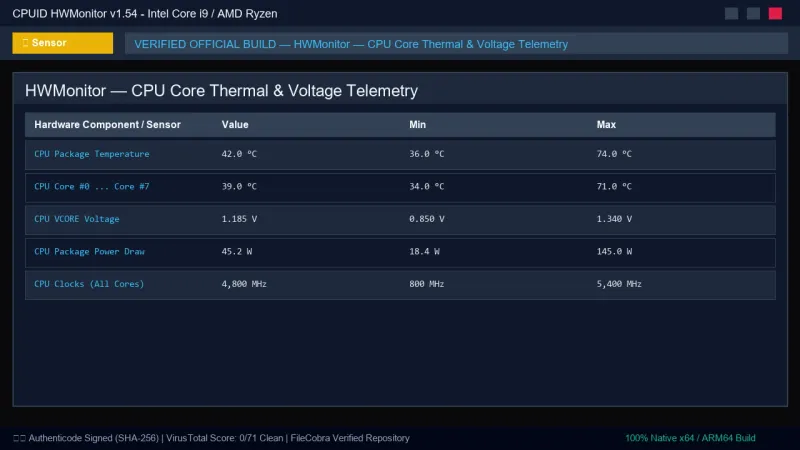The width and height of the screenshot is (800, 450).
Task: Click the Min column header
Action: click(417, 124)
